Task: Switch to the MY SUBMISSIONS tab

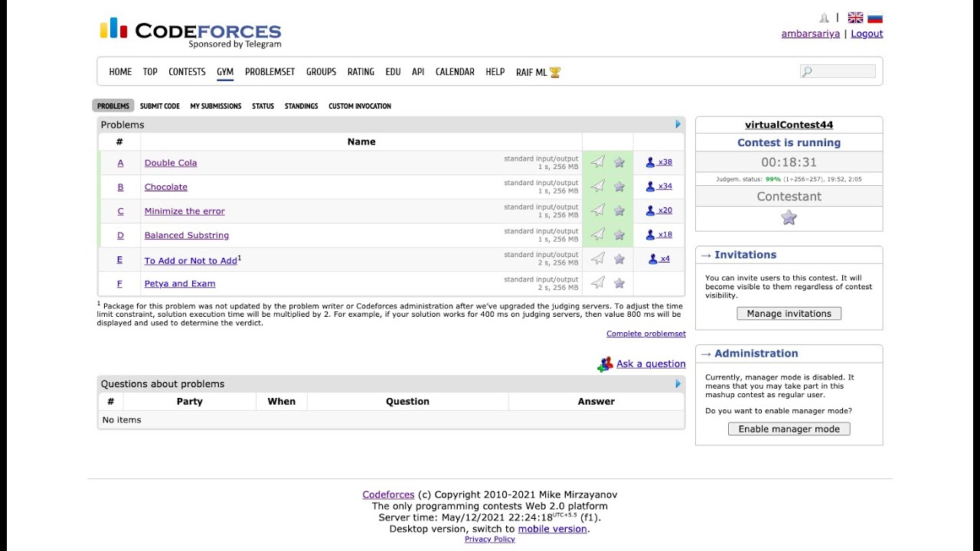Action: (216, 106)
